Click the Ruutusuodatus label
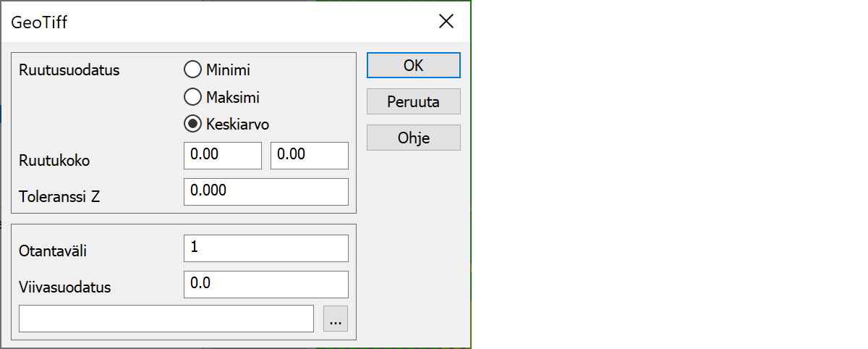Viewport: 868px width, 349px height. point(69,70)
